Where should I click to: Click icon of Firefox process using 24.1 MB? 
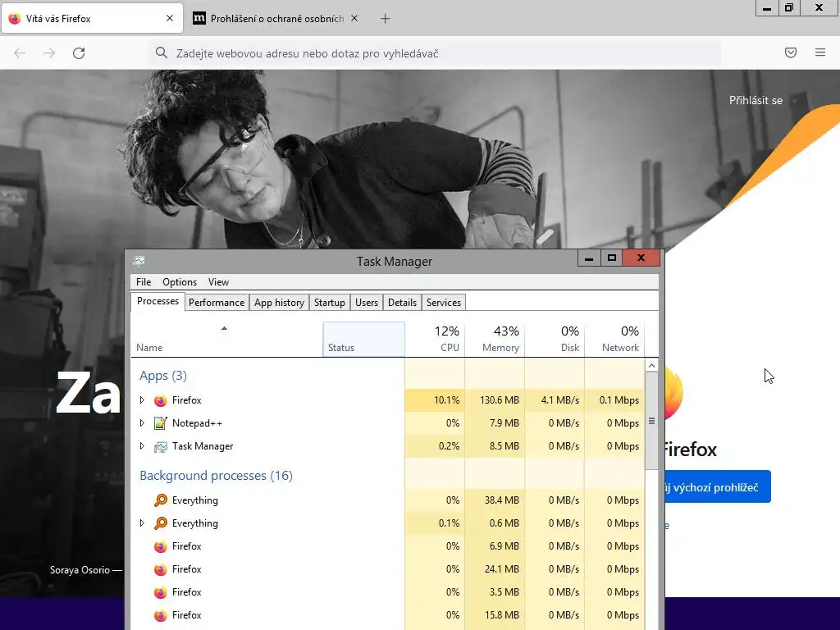pos(160,569)
